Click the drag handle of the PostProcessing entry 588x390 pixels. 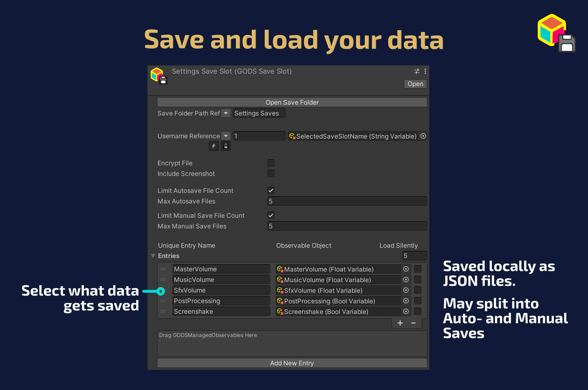coord(163,301)
